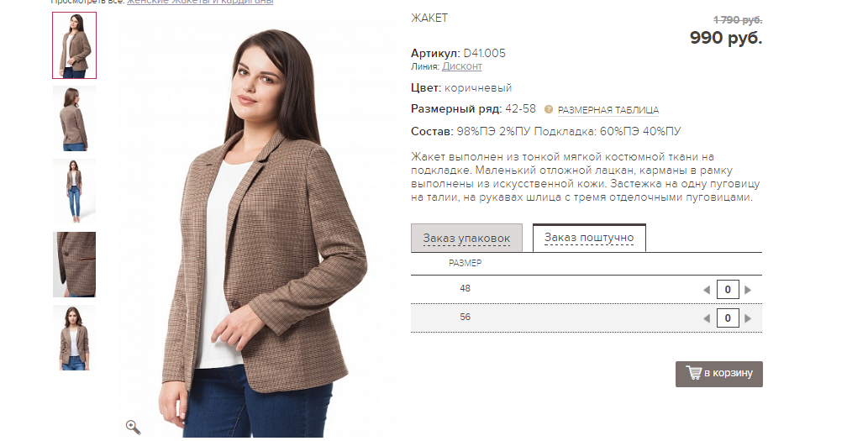Decrease quantity for size 56
This screenshot has width=868, height=441.
tap(707, 318)
